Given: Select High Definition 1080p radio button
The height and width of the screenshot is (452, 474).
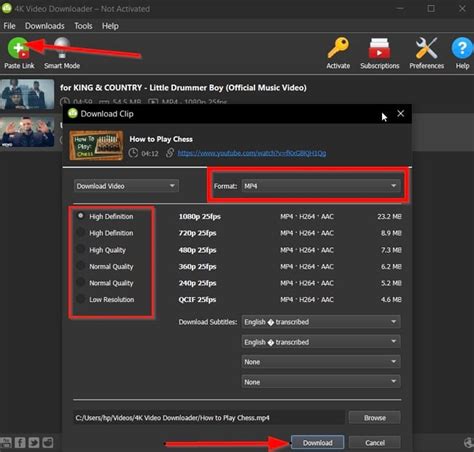Looking at the screenshot, I should click(81, 216).
